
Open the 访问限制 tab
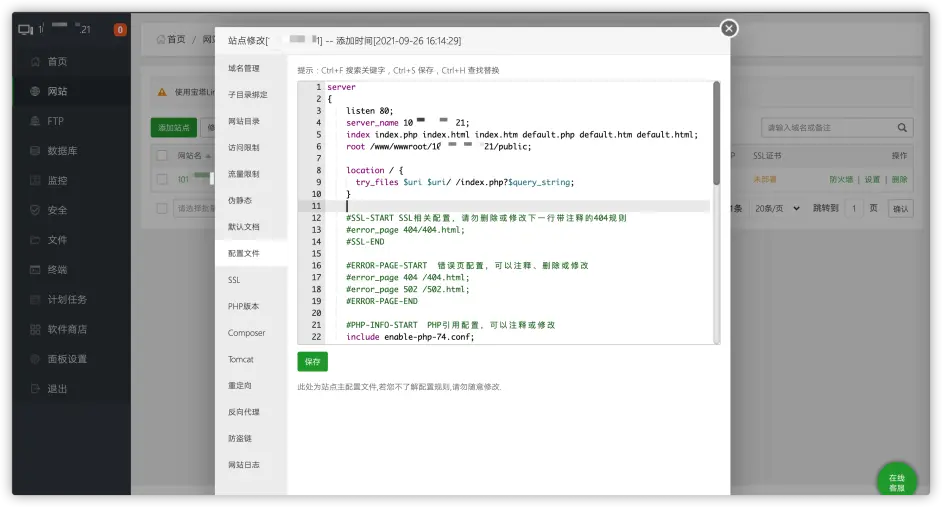click(x=244, y=148)
